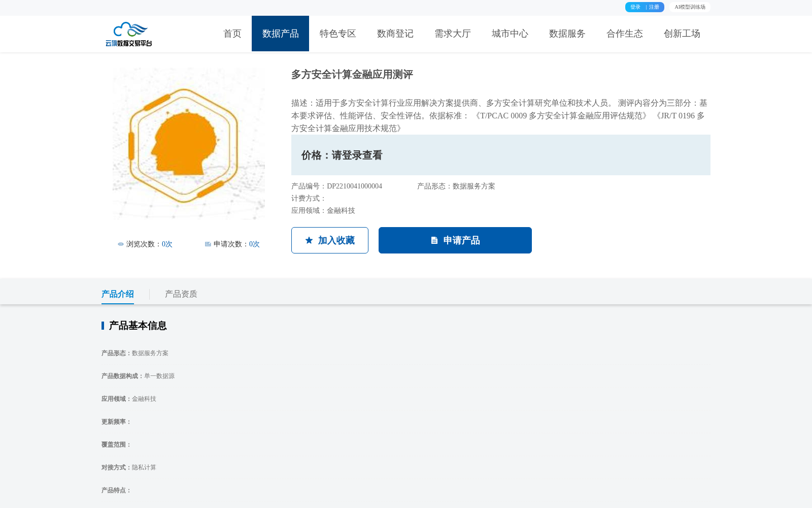Open the 创新工场 menu item
Screen dimensions: 812x508
(682, 34)
